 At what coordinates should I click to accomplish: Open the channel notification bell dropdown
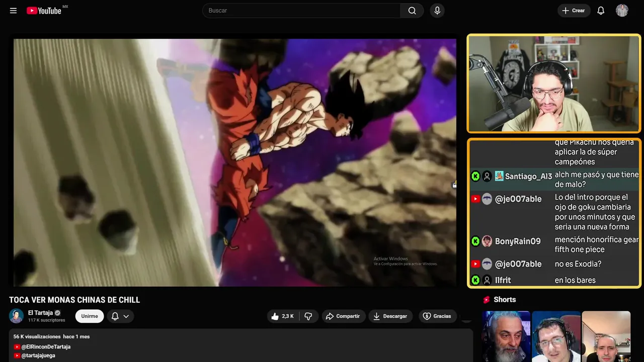[120, 316]
